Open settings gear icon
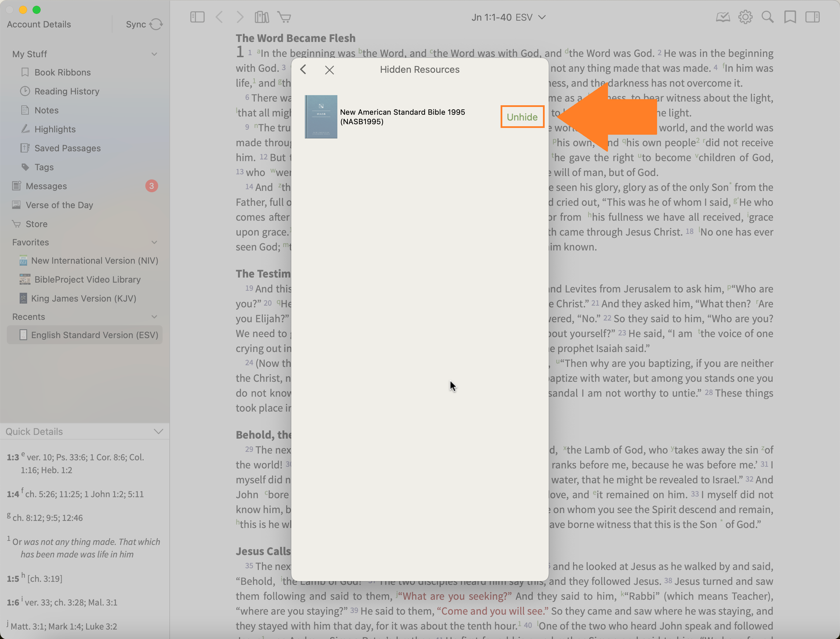The width and height of the screenshot is (840, 639). coord(745,17)
